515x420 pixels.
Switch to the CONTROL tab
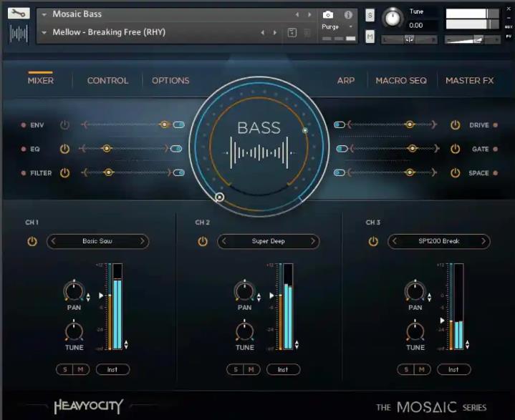(107, 81)
